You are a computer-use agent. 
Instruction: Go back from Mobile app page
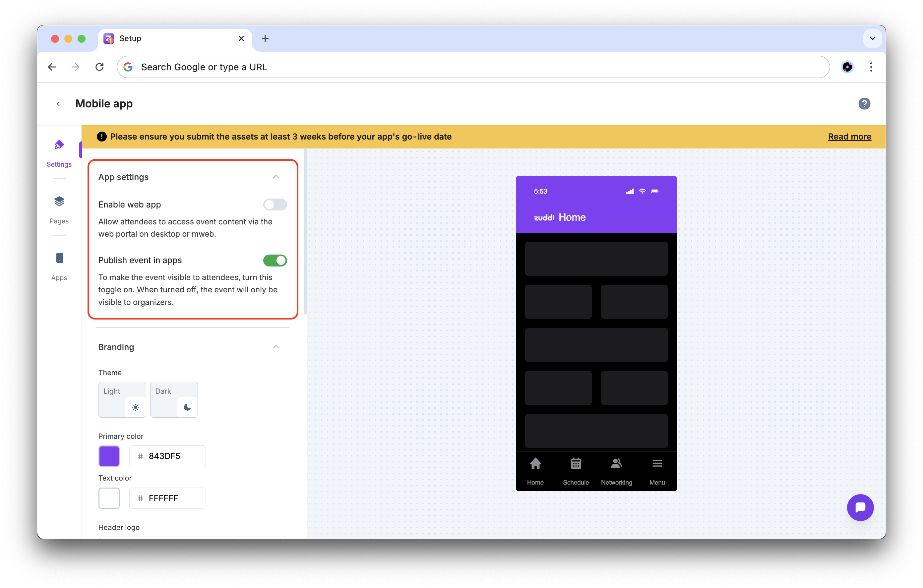click(x=58, y=104)
